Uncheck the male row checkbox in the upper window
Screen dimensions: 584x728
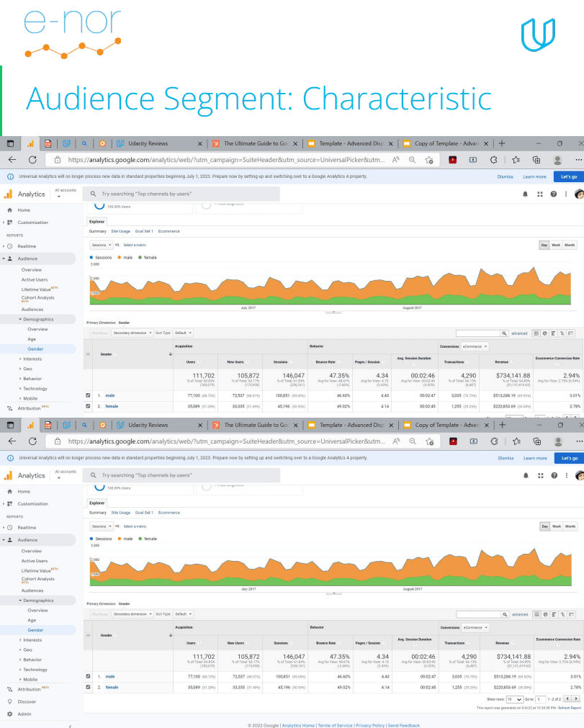pyautogui.click(x=88, y=395)
